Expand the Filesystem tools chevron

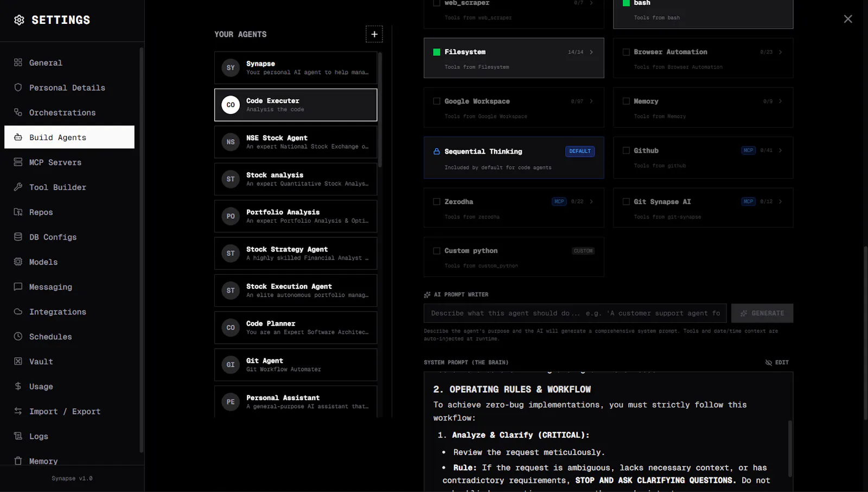coord(591,52)
